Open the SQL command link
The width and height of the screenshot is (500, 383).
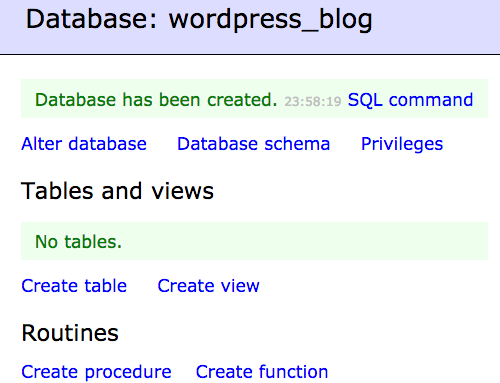410,100
